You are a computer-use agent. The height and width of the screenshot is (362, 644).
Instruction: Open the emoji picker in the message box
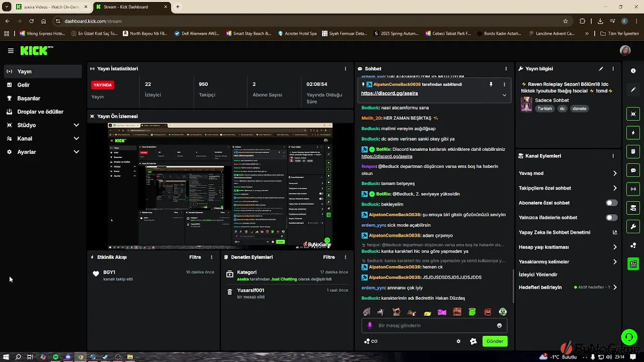499,326
